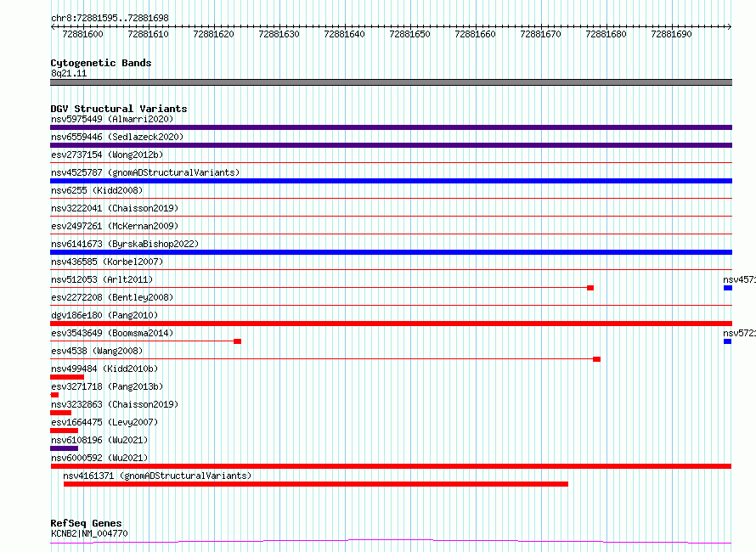Open esv2497261 (McKernan2009) entry
Image resolution: width=756 pixels, height=552 pixels.
pos(115,226)
